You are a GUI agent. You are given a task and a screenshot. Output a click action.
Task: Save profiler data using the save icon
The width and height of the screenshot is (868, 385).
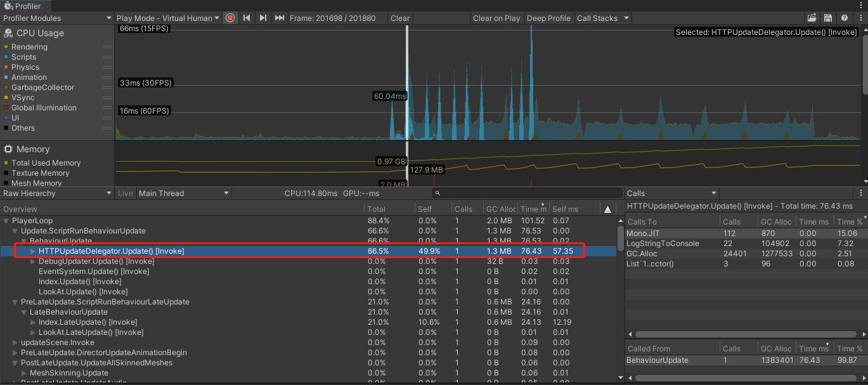[828, 18]
